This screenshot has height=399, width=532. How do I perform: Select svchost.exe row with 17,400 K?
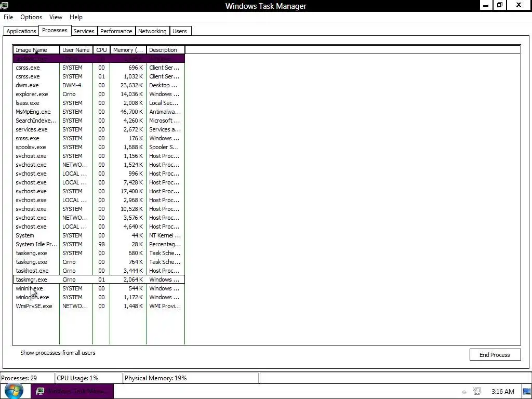coord(99,191)
